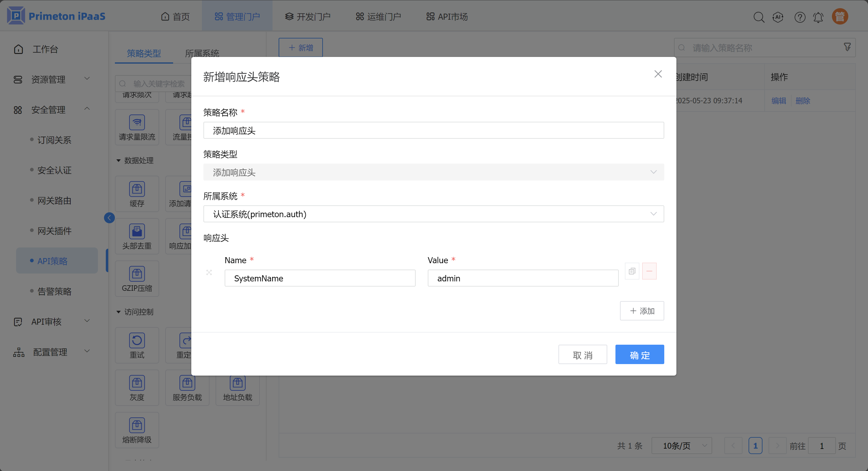The width and height of the screenshot is (868, 471).
Task: Click the orange user avatar icon
Action: click(x=840, y=16)
